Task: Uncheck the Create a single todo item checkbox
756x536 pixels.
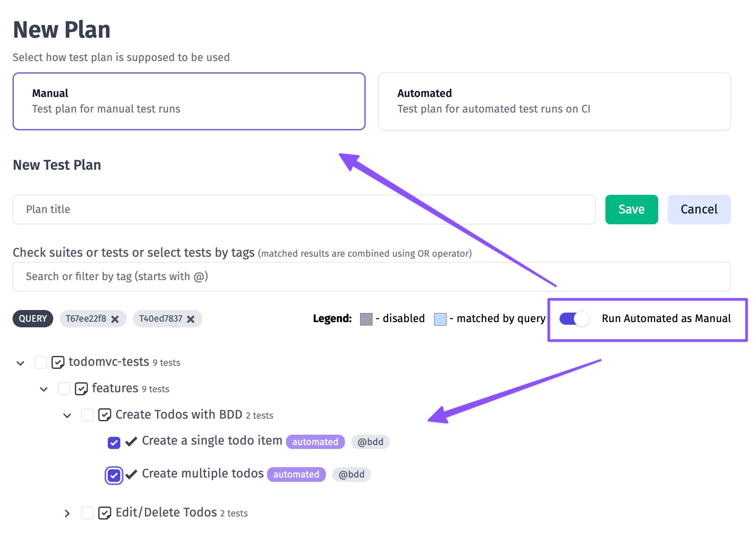Action: tap(114, 442)
